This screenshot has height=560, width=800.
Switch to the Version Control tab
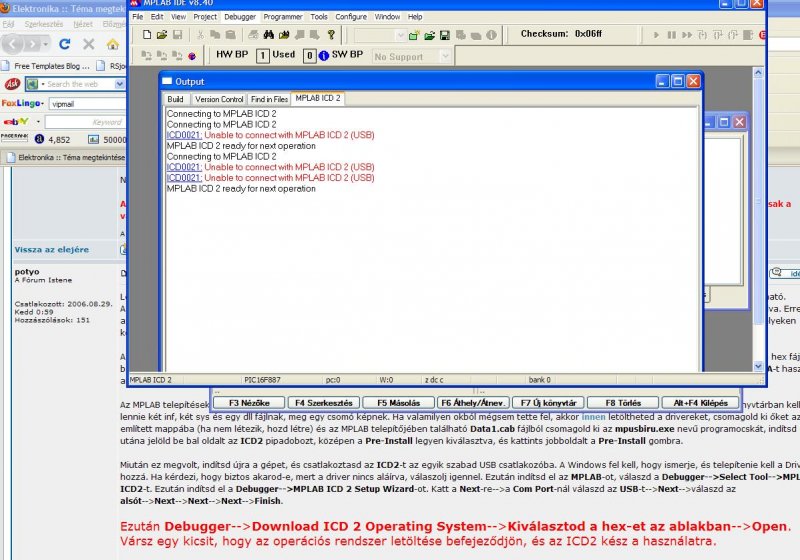coord(219,99)
